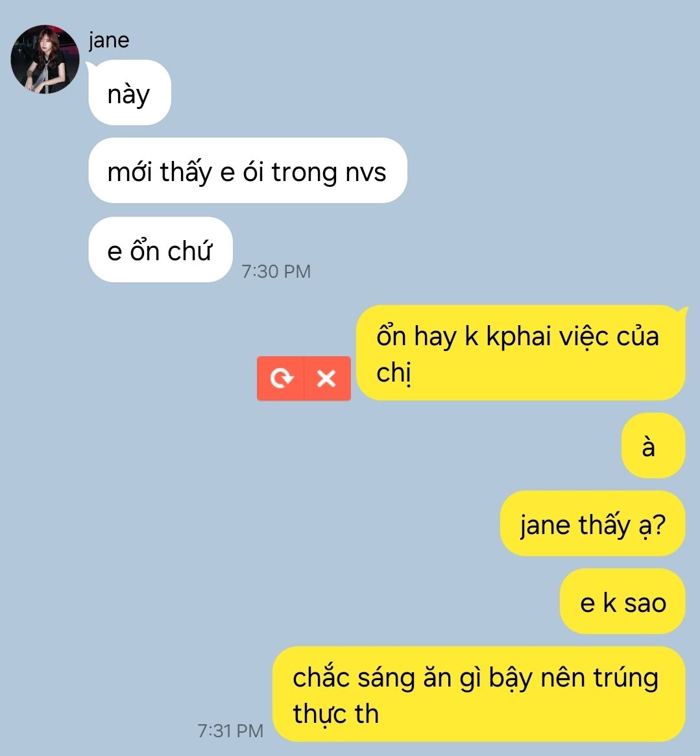Click the 7:31 PM timestamp
This screenshot has width=700, height=756.
click(x=230, y=731)
